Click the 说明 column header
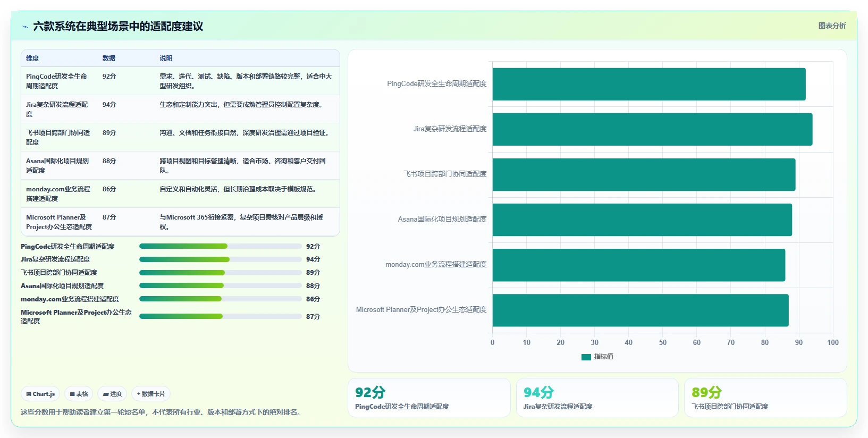 click(166, 58)
